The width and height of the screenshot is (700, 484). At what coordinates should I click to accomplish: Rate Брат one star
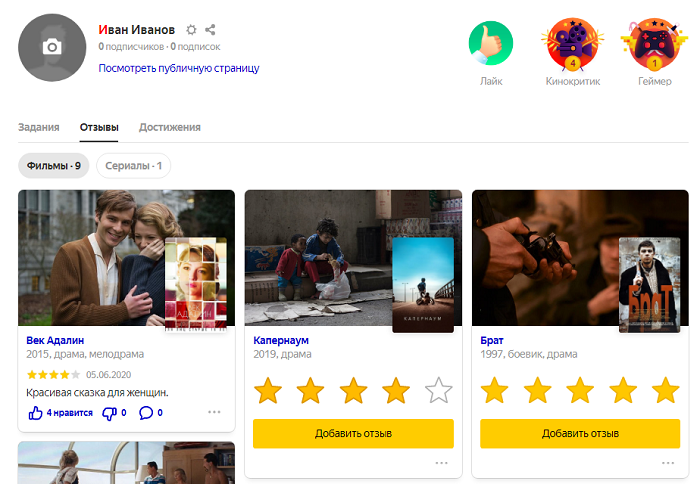coord(495,390)
